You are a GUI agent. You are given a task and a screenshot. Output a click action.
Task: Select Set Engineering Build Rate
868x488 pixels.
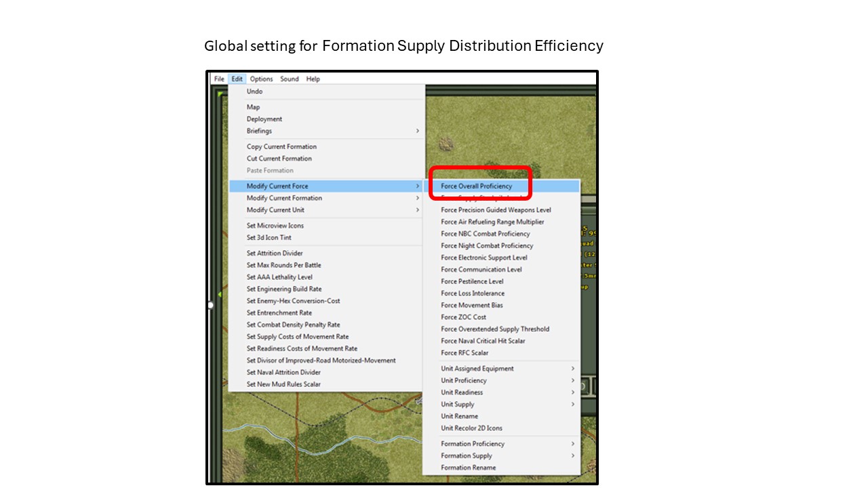327,289
